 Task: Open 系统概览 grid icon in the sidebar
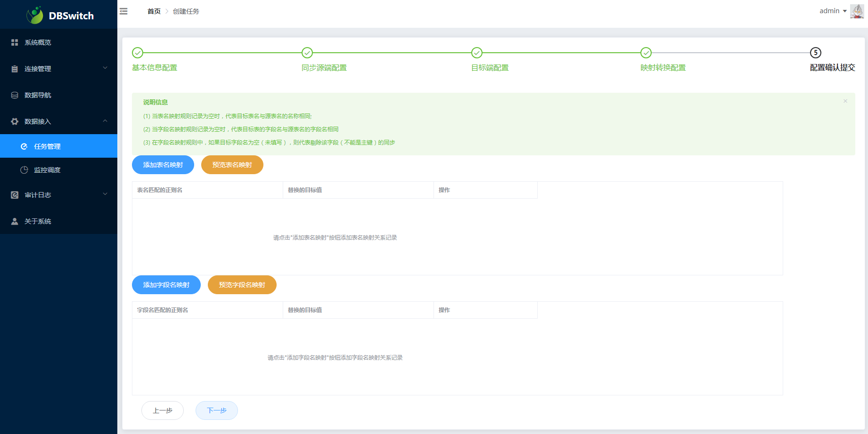tap(15, 42)
